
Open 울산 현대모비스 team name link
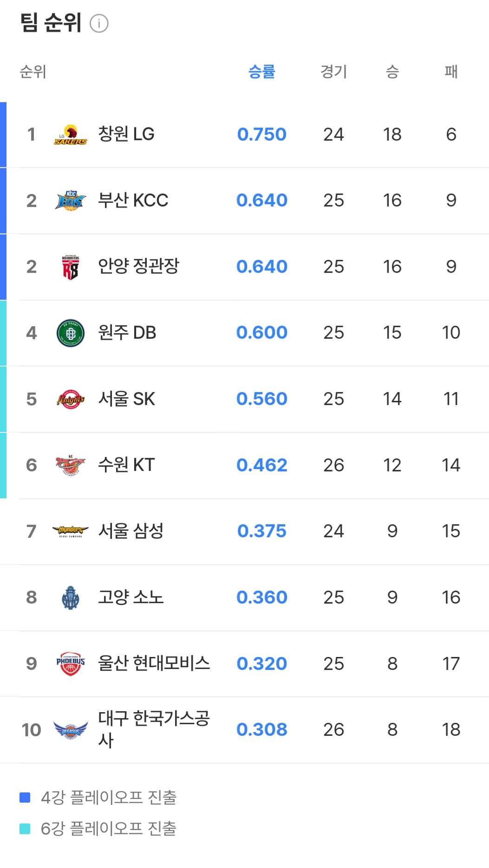click(154, 663)
